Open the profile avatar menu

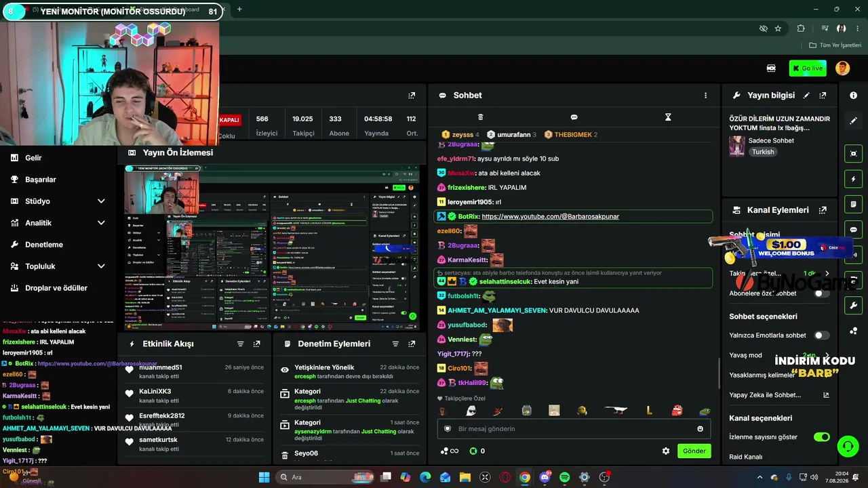coord(842,68)
